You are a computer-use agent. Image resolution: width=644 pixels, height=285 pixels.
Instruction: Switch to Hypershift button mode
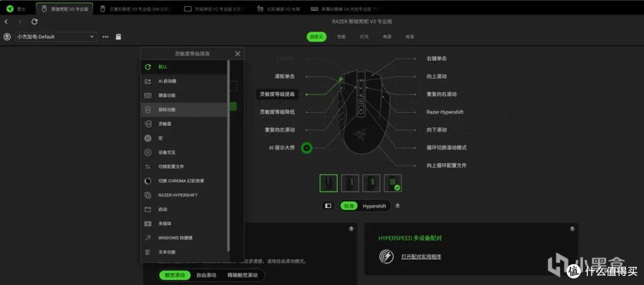pyautogui.click(x=374, y=206)
